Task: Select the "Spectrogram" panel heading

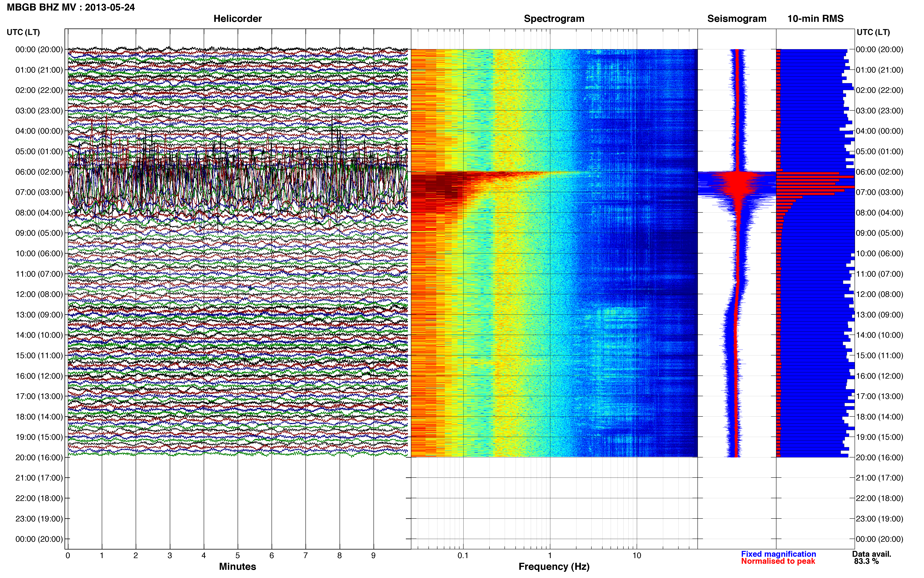Action: [x=554, y=19]
